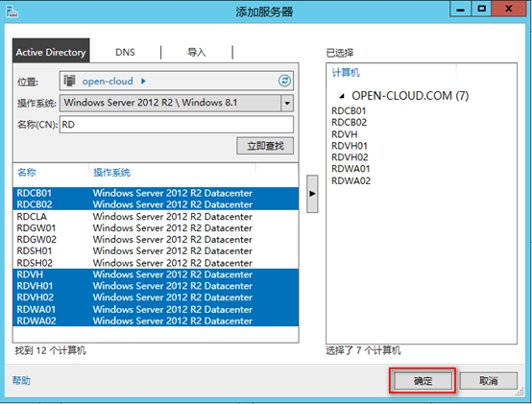Select RDWA01 in the results list
The image size is (532, 404).
pyautogui.click(x=156, y=309)
